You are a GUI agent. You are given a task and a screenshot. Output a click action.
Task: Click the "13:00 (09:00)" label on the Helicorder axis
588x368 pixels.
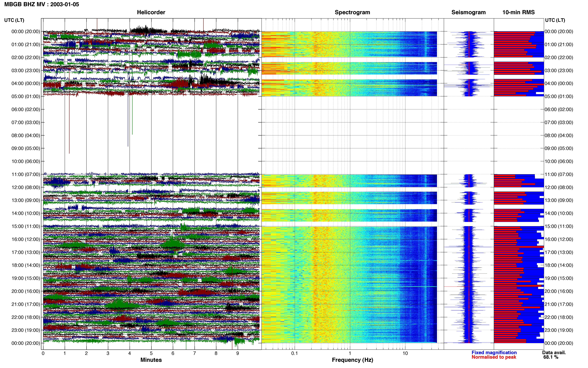[26, 200]
